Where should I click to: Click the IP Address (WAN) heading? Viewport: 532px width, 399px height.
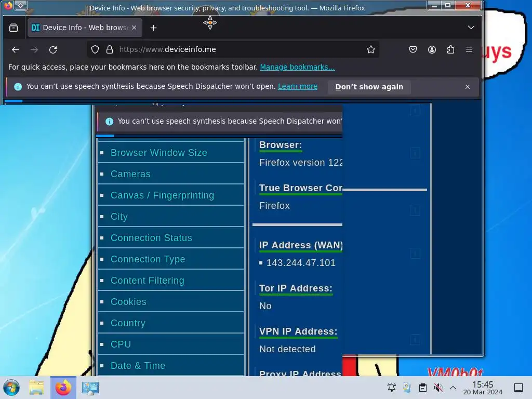301,245
